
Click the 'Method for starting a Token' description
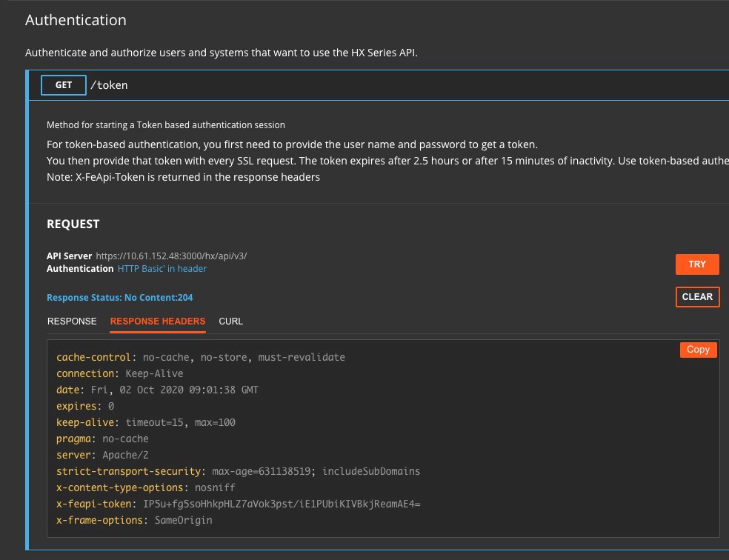(165, 125)
